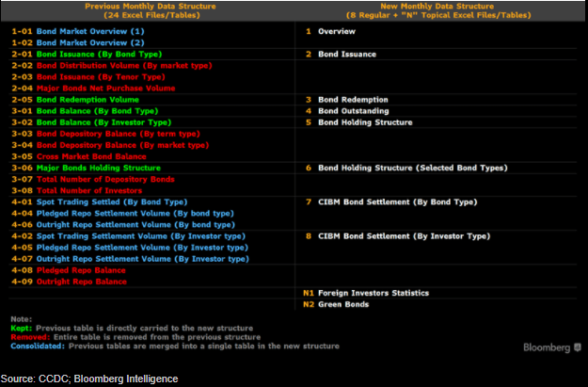Click new structure entry '2 Bond Issuance'
588x387 pixels.
coord(341,54)
